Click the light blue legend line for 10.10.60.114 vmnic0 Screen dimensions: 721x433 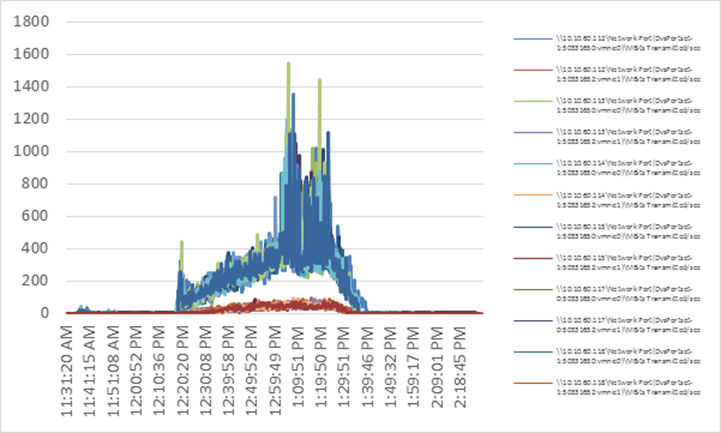533,164
